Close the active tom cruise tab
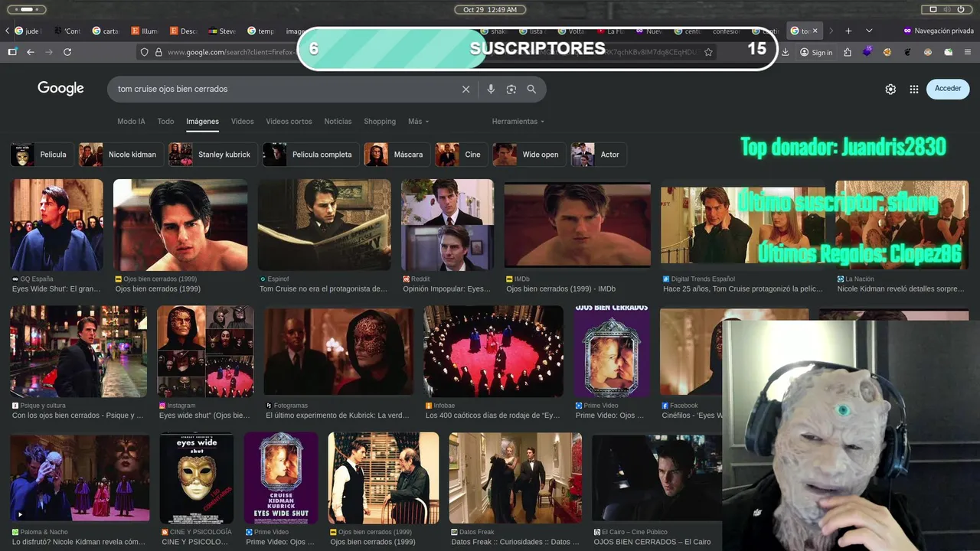This screenshot has height=551, width=980. click(815, 31)
